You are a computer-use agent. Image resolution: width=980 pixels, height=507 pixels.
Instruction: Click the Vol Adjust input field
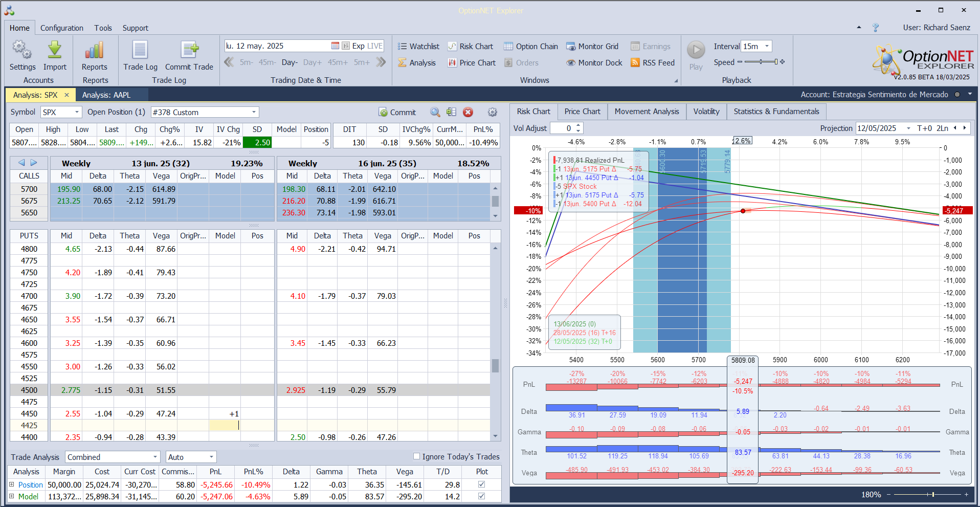tap(562, 128)
